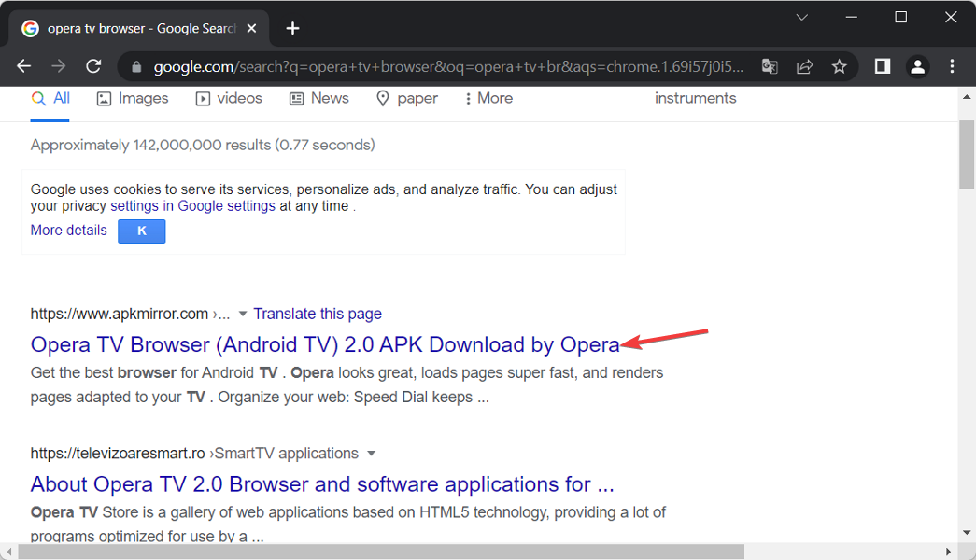Switch to the videos results tab
Screen dimensions: 976x560
[x=229, y=98]
